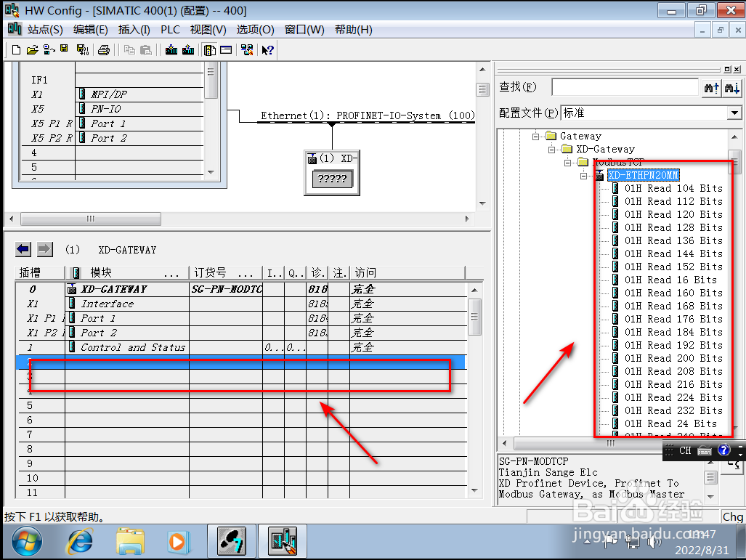Image resolution: width=746 pixels, height=560 pixels.
Task: Select 01H Read 112 Bits module
Action: click(x=673, y=202)
